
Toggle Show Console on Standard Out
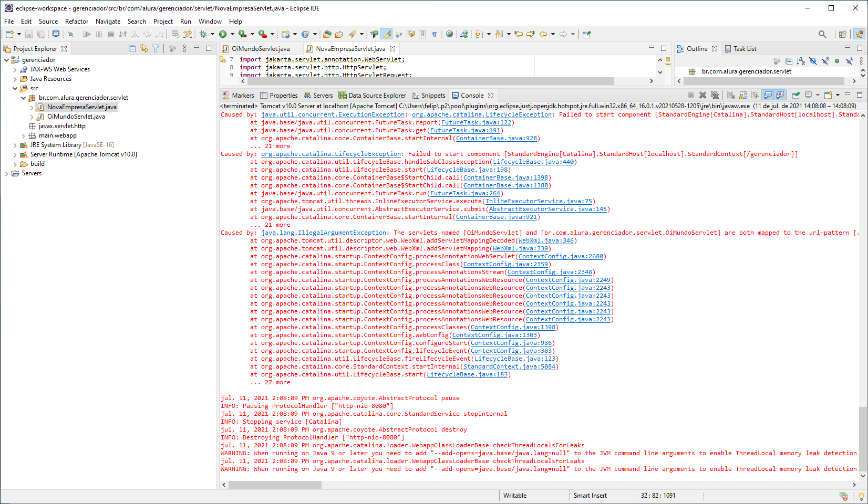click(768, 95)
